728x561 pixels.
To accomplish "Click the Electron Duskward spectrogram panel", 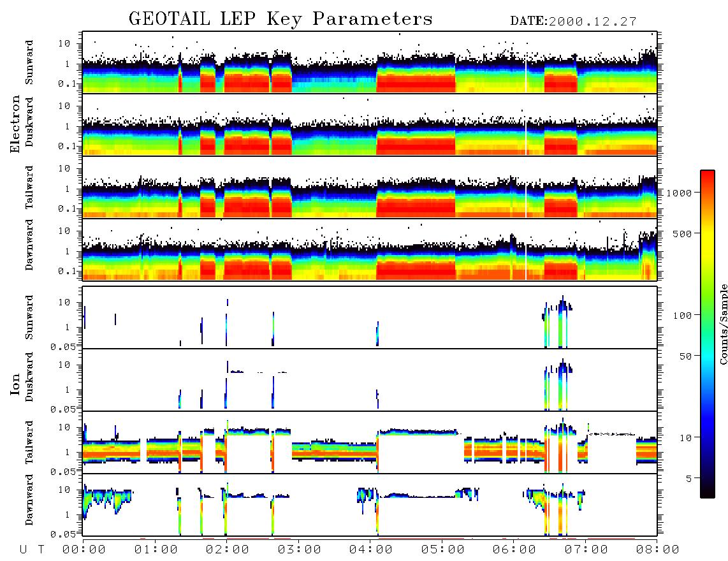I will 370,124.
